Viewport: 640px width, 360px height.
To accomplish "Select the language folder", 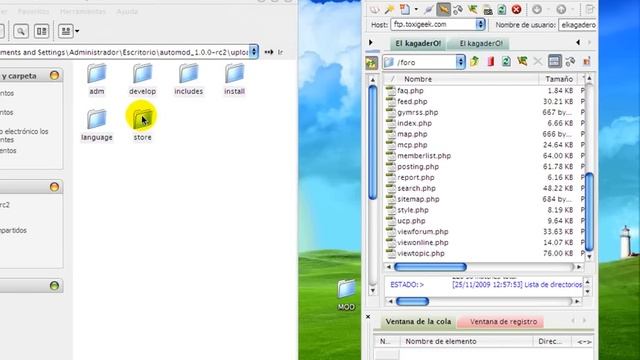I will coord(97,126).
